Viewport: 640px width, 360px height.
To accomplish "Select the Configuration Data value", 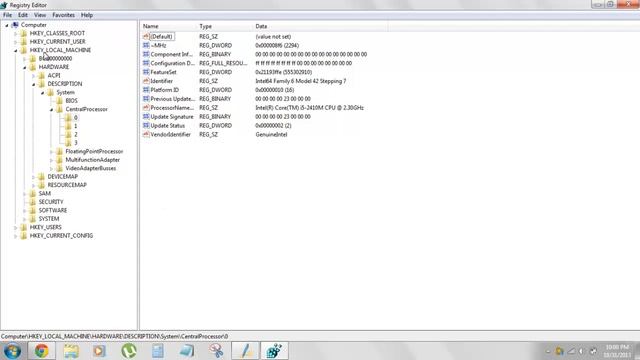I will click(x=172, y=63).
